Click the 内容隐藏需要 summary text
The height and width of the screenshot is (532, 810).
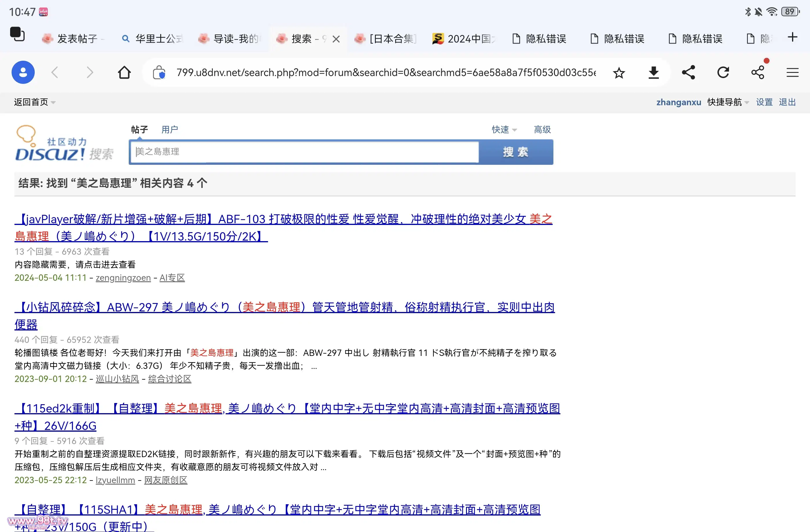(x=75, y=265)
